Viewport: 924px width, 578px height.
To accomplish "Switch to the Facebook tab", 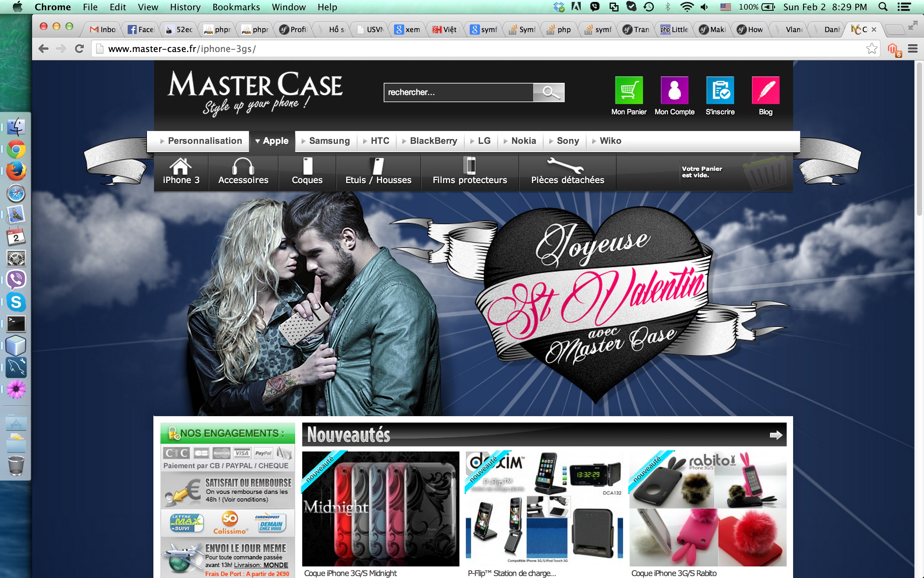I will pyautogui.click(x=141, y=30).
